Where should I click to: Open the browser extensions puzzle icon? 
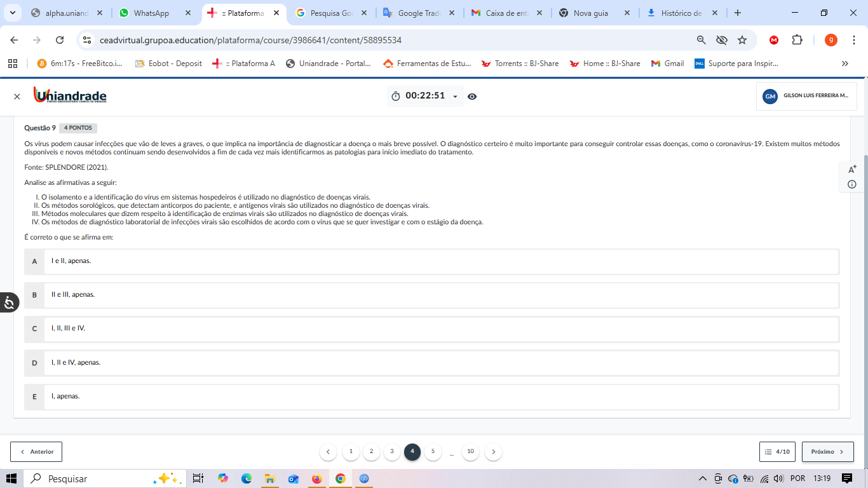797,40
